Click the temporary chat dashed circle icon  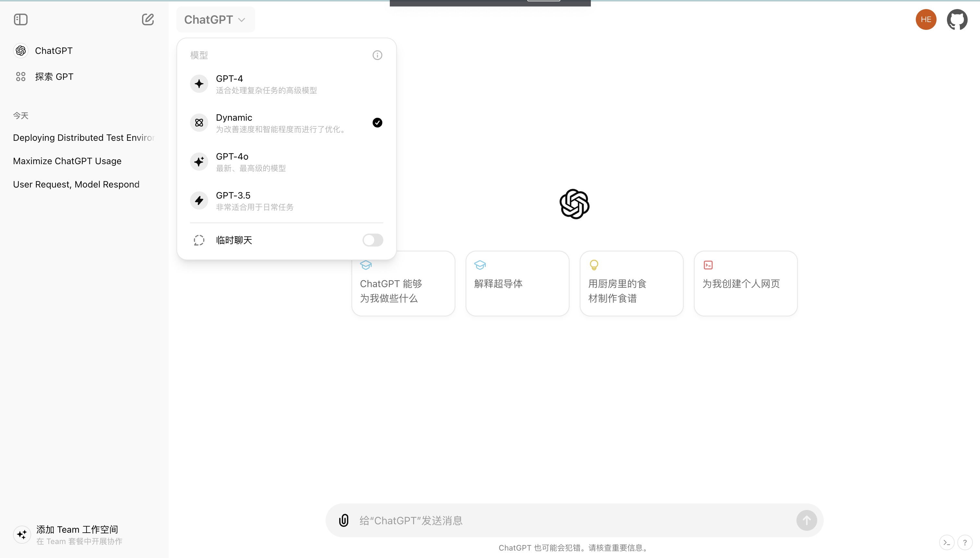coord(199,240)
